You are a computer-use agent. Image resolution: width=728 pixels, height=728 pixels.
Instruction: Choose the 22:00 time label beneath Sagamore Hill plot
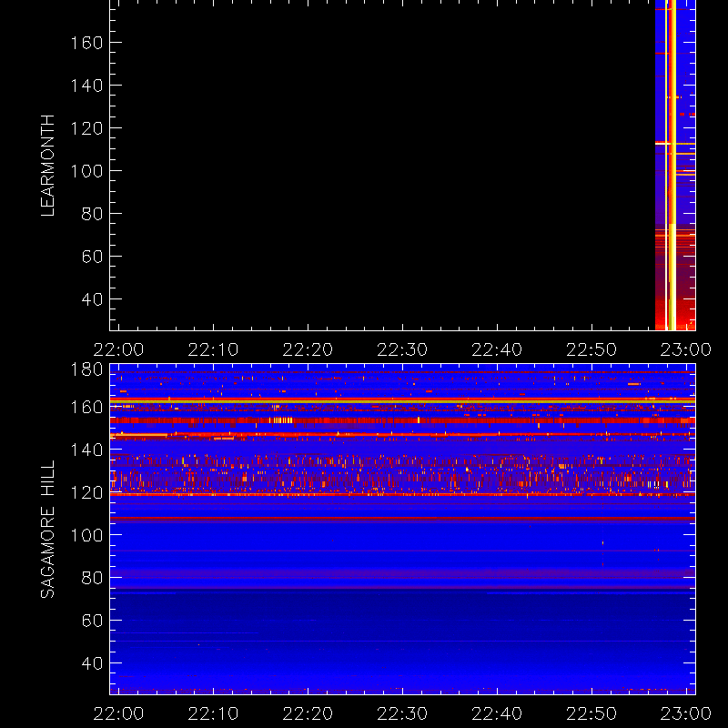tap(118, 713)
